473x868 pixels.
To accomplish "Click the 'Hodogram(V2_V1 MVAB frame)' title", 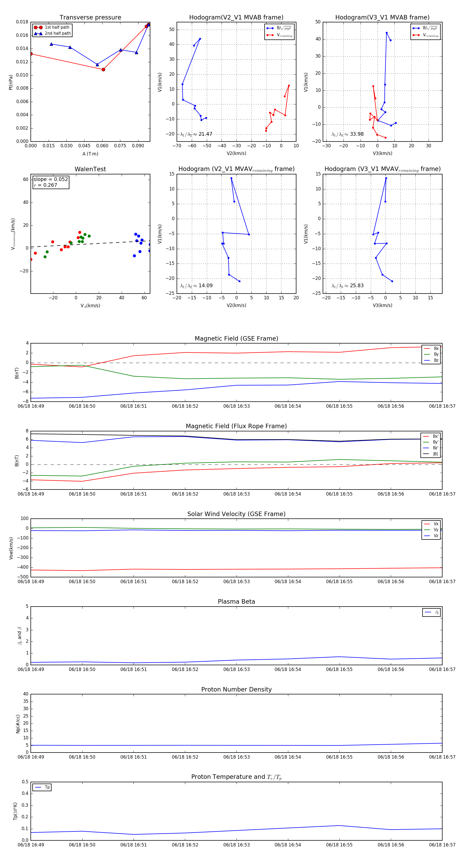I will pyautogui.click(x=236, y=18).
